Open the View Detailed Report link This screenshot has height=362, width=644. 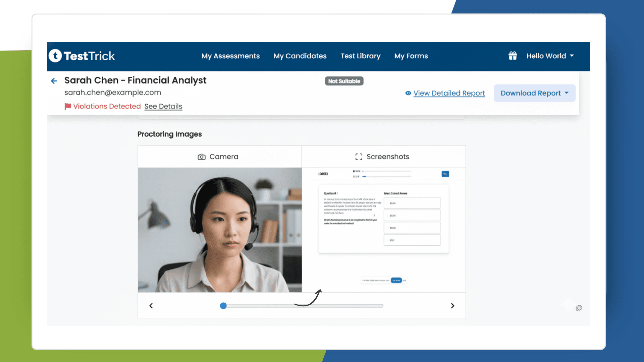pyautogui.click(x=449, y=93)
